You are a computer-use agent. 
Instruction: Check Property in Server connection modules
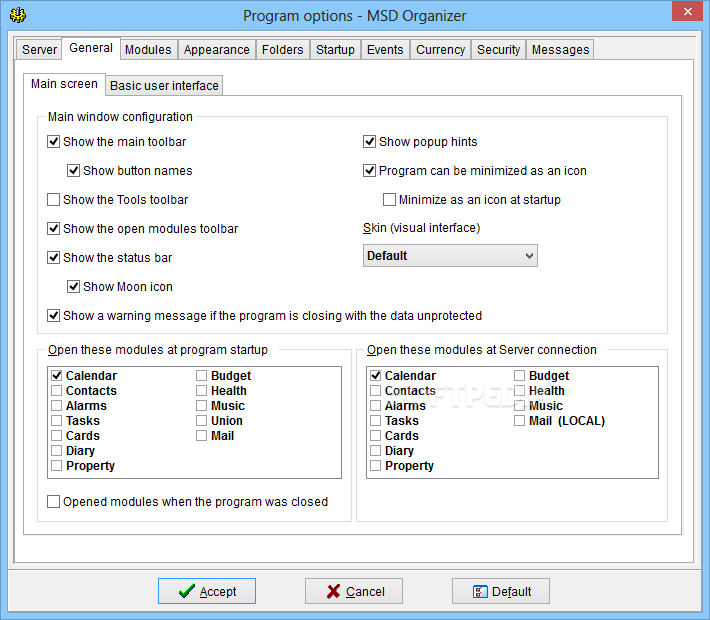pyautogui.click(x=375, y=465)
